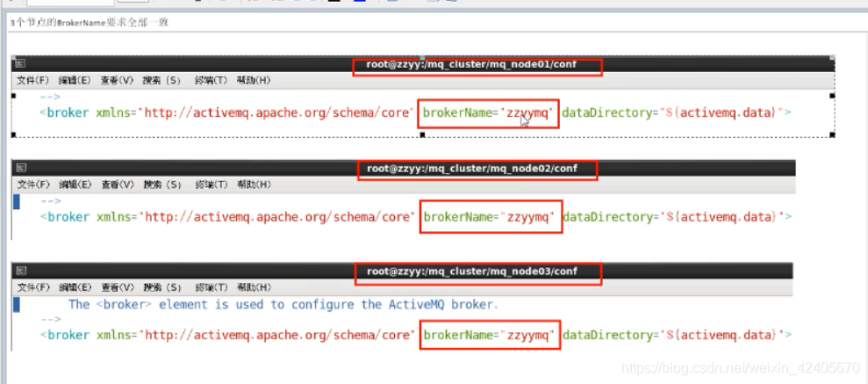Open 终端(T) menu in mq_node01 terminal
Viewport: 868px width, 384px height.
click(x=211, y=80)
